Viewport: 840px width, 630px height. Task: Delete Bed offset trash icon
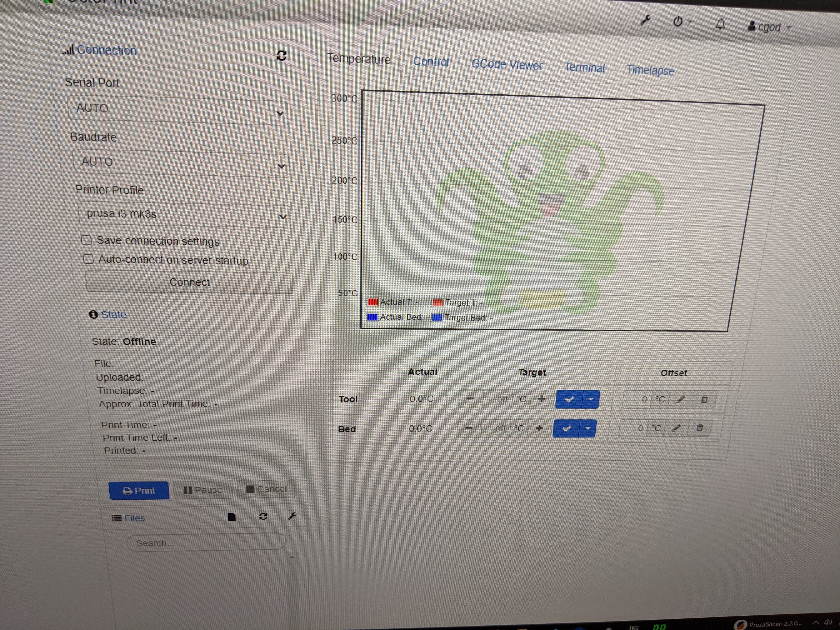[700, 428]
